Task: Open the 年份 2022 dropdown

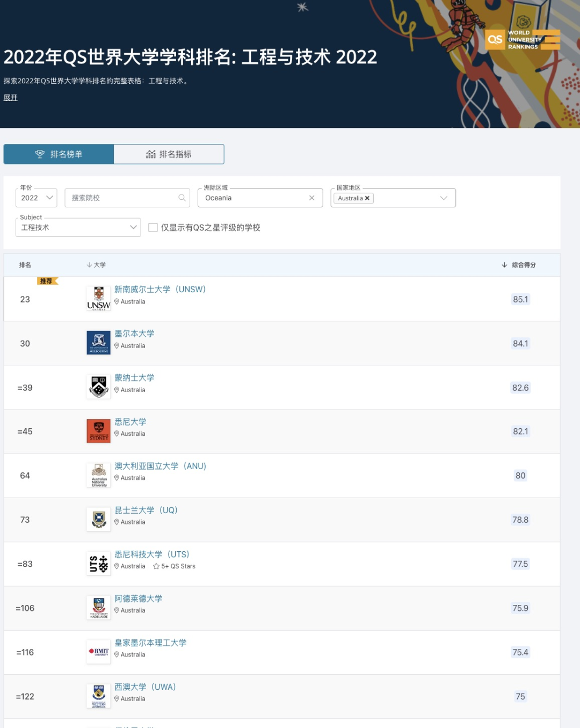Action: click(37, 198)
